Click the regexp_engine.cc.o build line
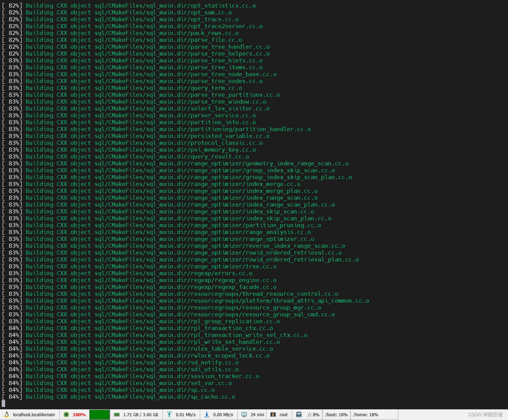The height and width of the screenshot is (420, 508). (x=139, y=280)
